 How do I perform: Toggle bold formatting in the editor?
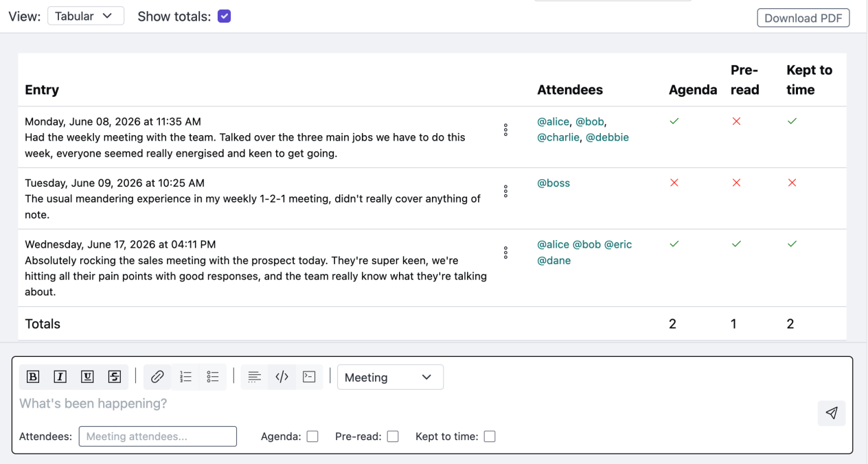(x=33, y=377)
